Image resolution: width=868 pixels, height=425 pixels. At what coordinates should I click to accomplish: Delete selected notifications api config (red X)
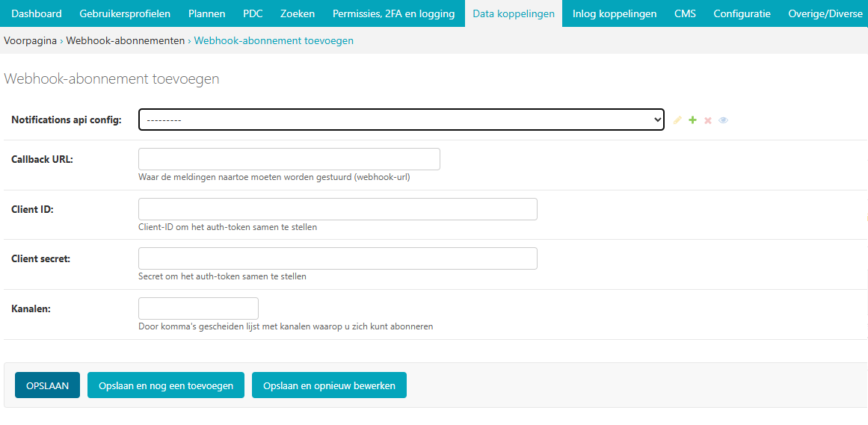click(x=708, y=120)
